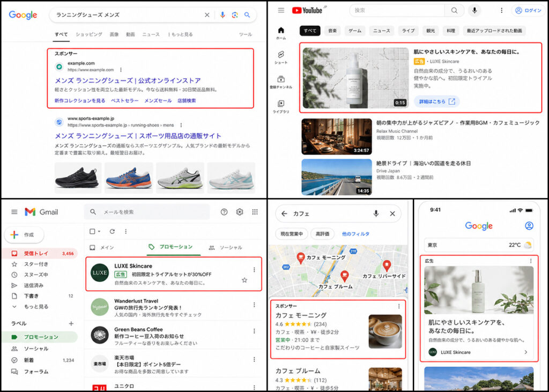Start voice search in Google search bar
This screenshot has height=392, width=549.
click(222, 14)
